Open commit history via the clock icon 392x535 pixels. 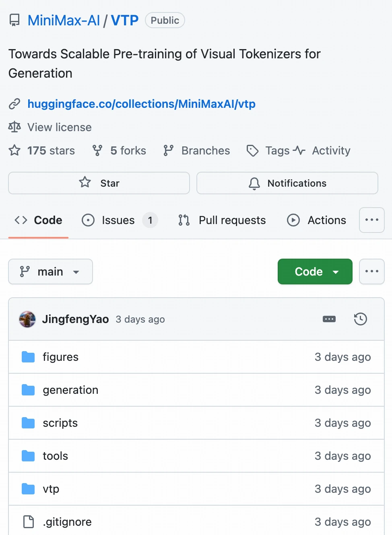[x=360, y=319]
